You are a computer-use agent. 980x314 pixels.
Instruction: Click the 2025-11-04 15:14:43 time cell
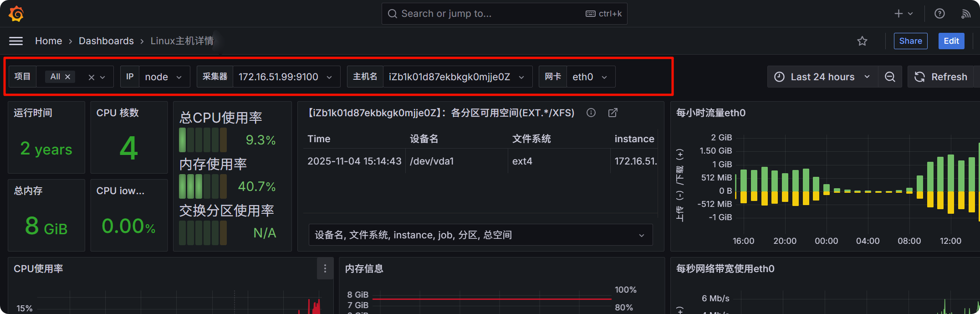[354, 161]
